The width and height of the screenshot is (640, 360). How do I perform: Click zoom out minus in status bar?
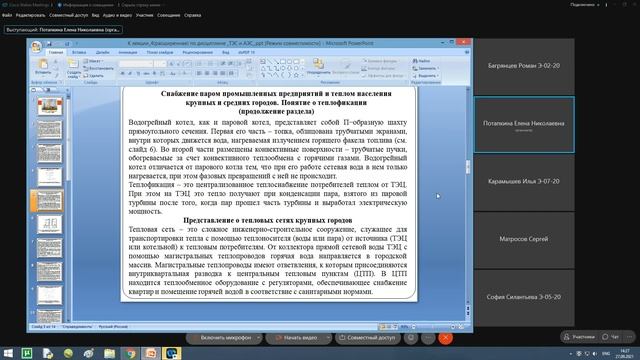(413, 327)
